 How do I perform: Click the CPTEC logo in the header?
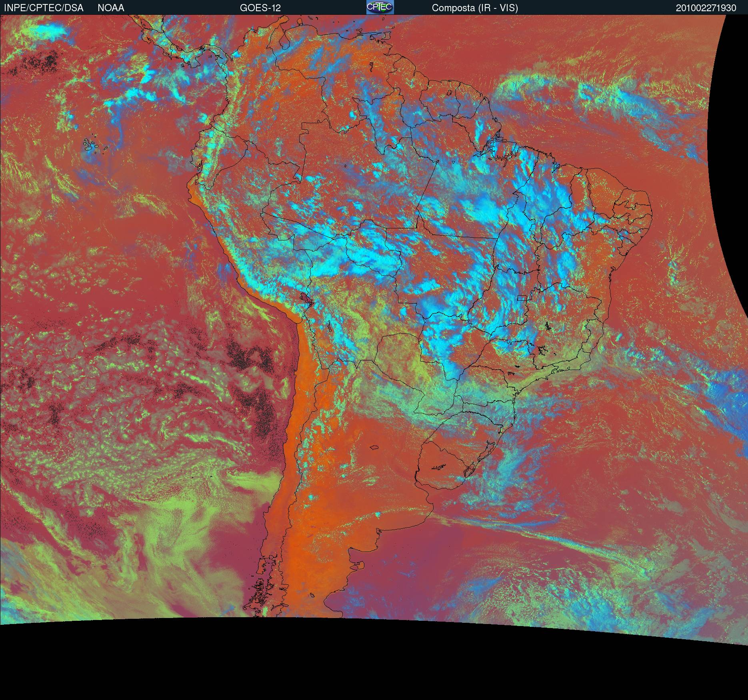coord(380,7)
